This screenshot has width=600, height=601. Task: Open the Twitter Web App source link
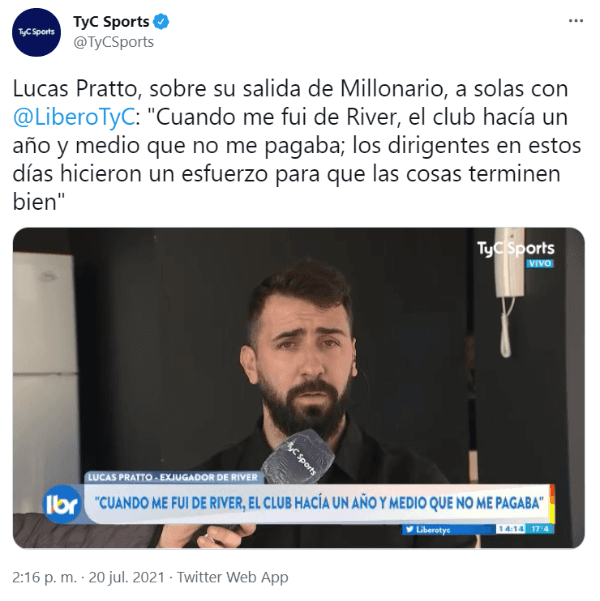pyautogui.click(x=233, y=577)
